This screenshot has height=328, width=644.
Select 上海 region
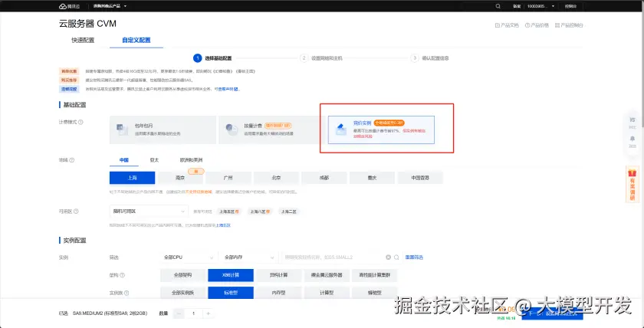click(132, 178)
